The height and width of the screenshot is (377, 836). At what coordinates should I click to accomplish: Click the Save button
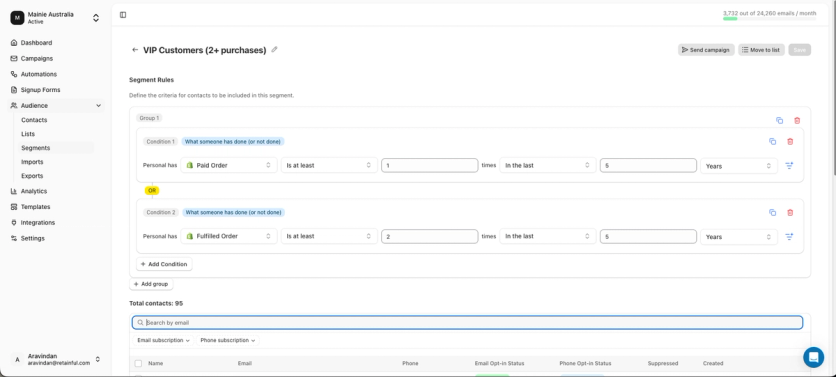pyautogui.click(x=800, y=50)
